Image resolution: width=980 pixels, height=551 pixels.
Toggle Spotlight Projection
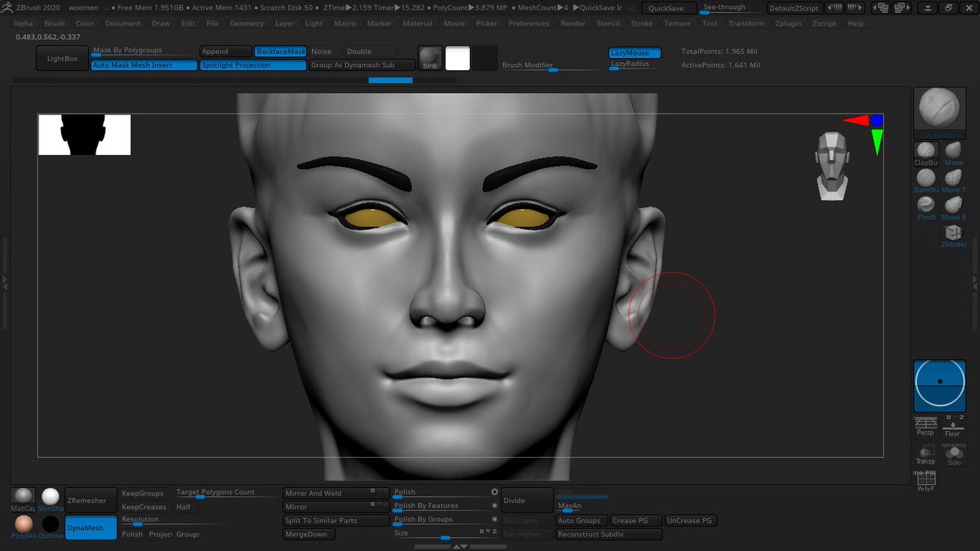[252, 64]
